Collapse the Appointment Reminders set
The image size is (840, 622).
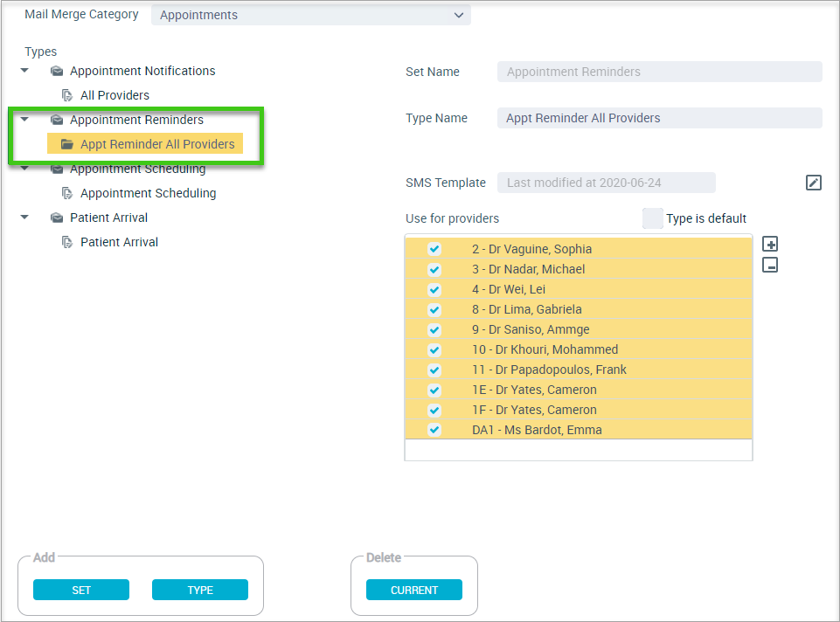click(x=24, y=119)
